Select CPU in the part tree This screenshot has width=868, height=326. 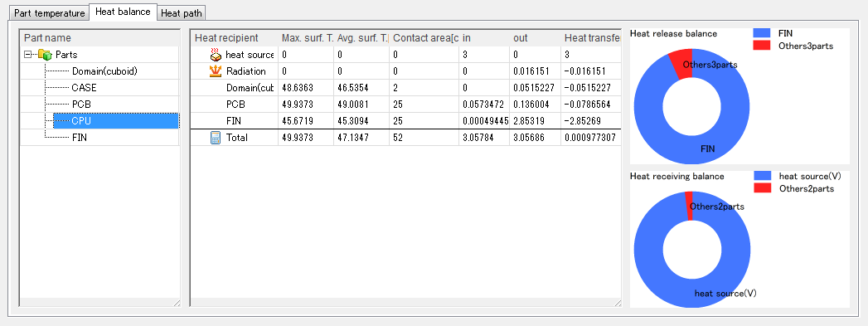tap(116, 121)
